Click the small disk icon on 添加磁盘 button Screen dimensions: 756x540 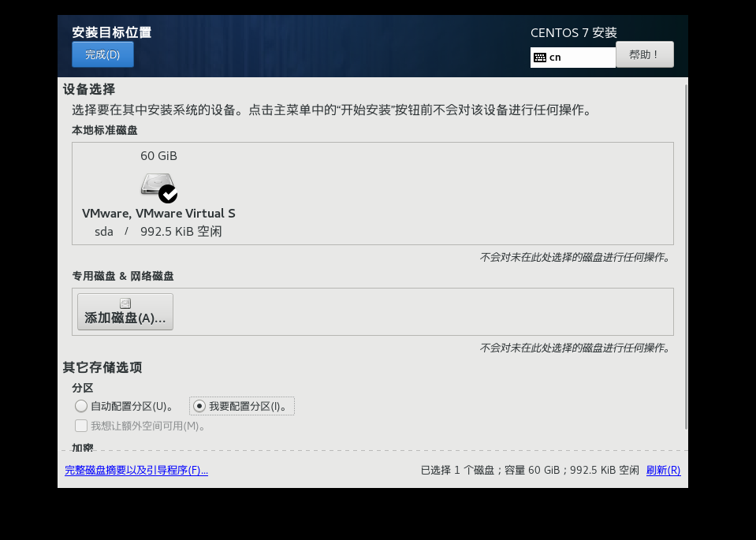pos(125,304)
